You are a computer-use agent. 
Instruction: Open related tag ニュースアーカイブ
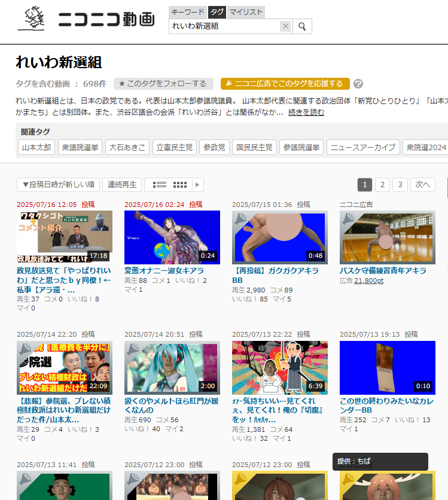pos(363,147)
